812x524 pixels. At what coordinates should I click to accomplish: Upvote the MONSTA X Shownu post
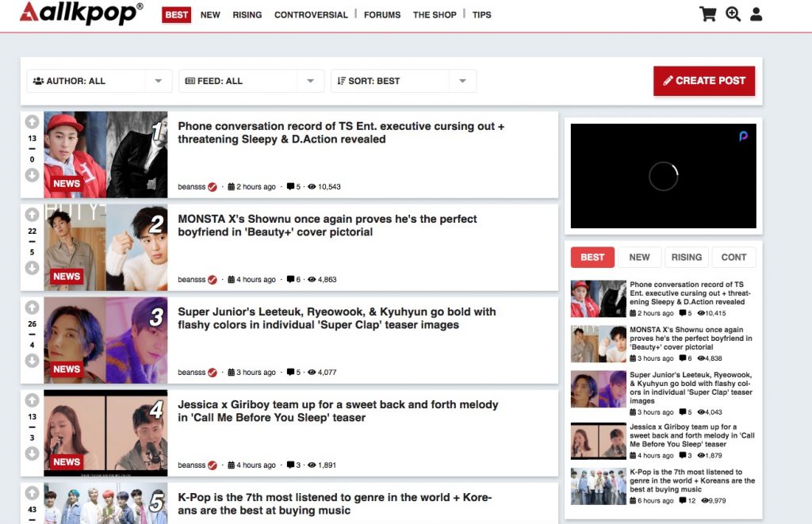(32, 214)
